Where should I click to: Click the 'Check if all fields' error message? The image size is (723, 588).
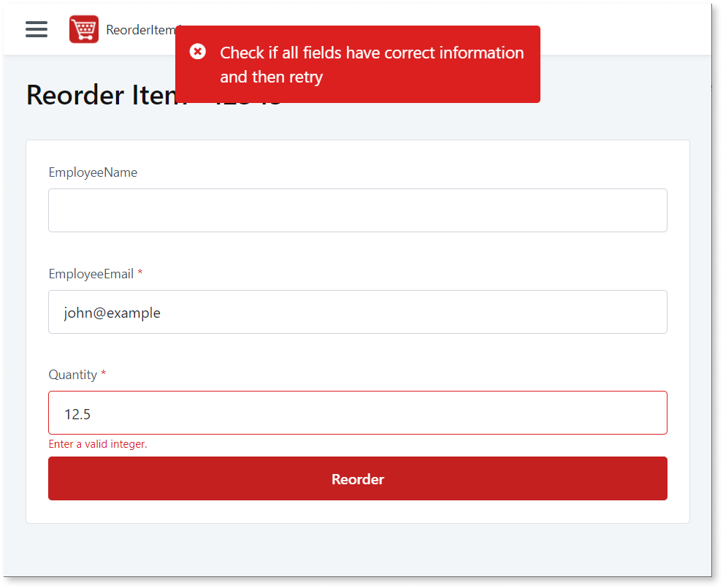371,64
